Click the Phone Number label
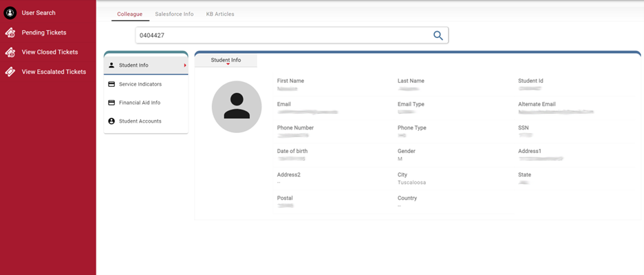The width and height of the screenshot is (644, 275). [x=295, y=128]
